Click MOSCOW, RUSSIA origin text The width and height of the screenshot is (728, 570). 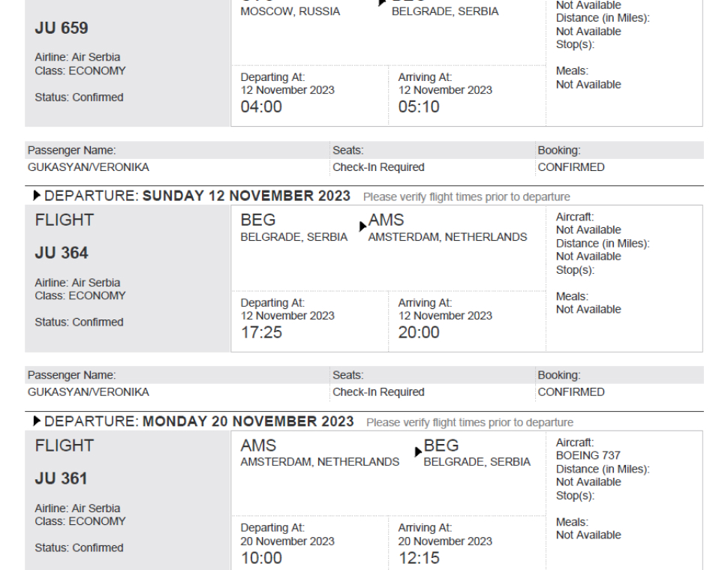pos(290,11)
